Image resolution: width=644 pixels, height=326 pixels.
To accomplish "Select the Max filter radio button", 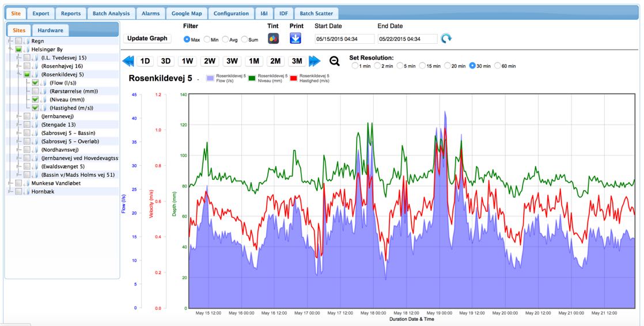I will tap(187, 39).
